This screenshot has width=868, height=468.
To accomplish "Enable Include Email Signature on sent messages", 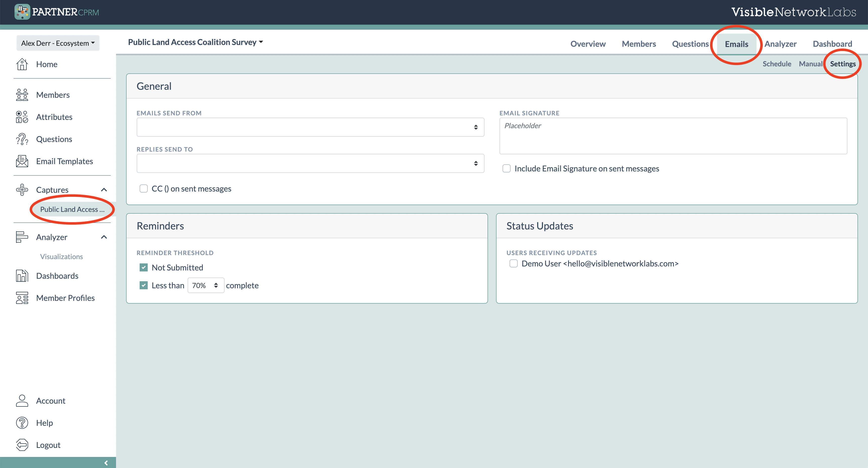I will 506,168.
